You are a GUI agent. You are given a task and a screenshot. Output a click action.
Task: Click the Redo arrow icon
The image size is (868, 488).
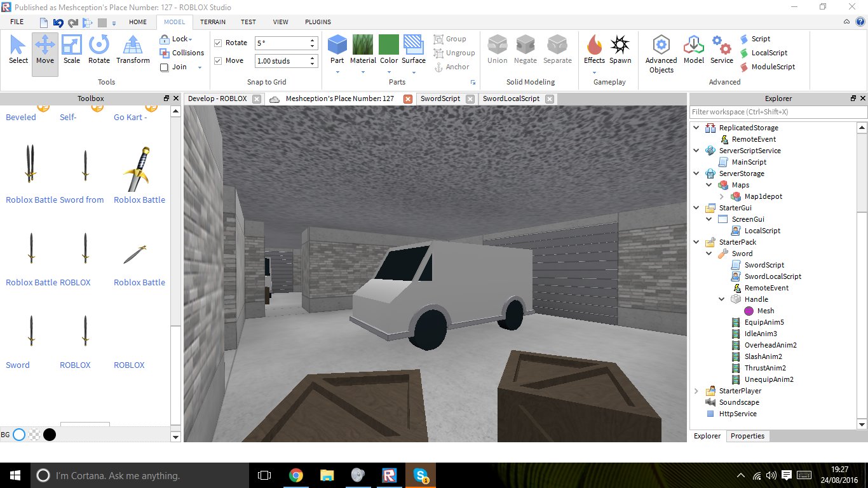tap(72, 22)
